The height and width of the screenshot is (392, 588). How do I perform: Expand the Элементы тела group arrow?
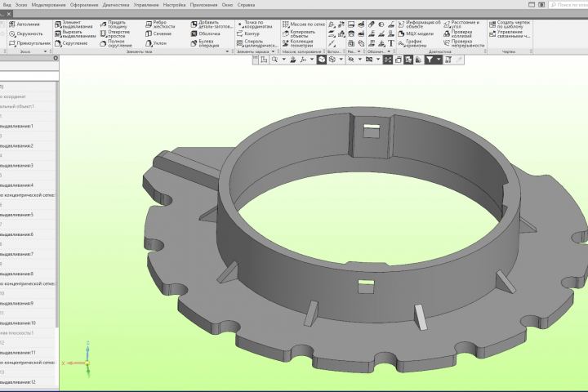point(227,51)
